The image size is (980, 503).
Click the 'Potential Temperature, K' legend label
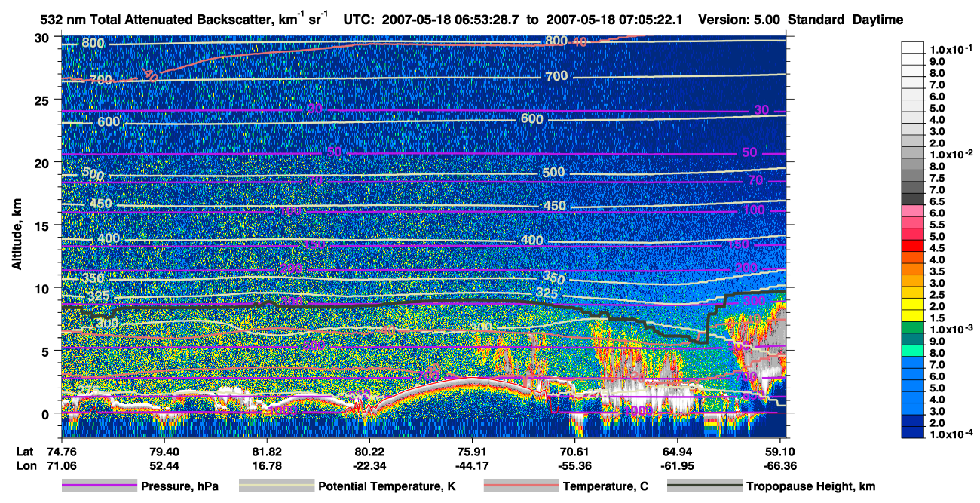pyautogui.click(x=388, y=486)
